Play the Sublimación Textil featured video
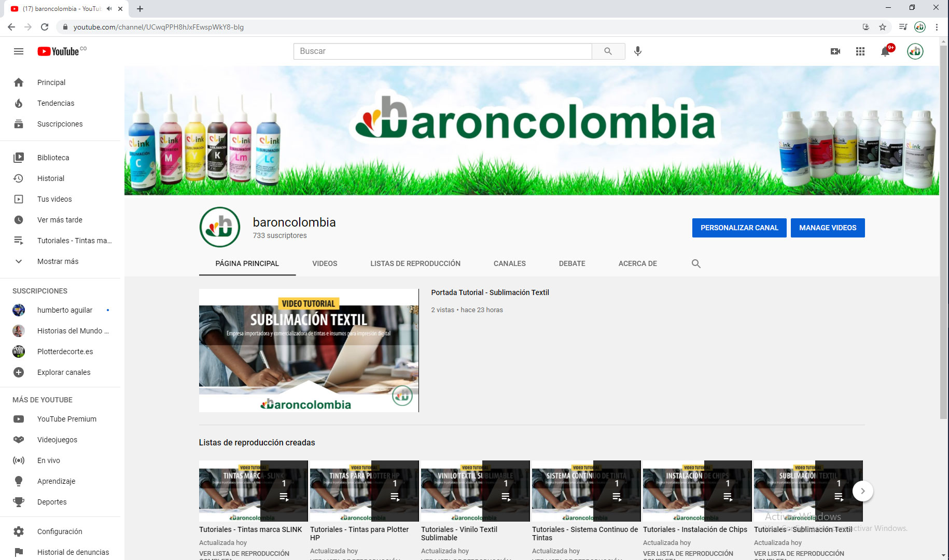Viewport: 949px width, 560px height. tap(309, 351)
